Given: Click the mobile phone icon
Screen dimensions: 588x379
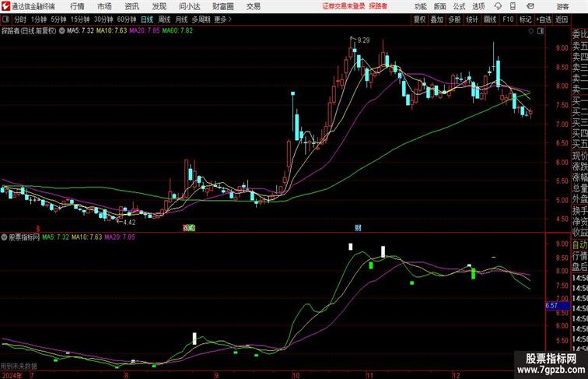Looking at the screenshot, I should tap(513, 6).
